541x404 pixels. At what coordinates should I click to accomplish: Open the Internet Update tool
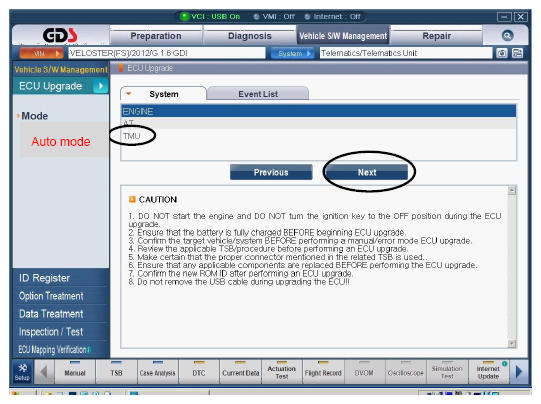pos(488,372)
